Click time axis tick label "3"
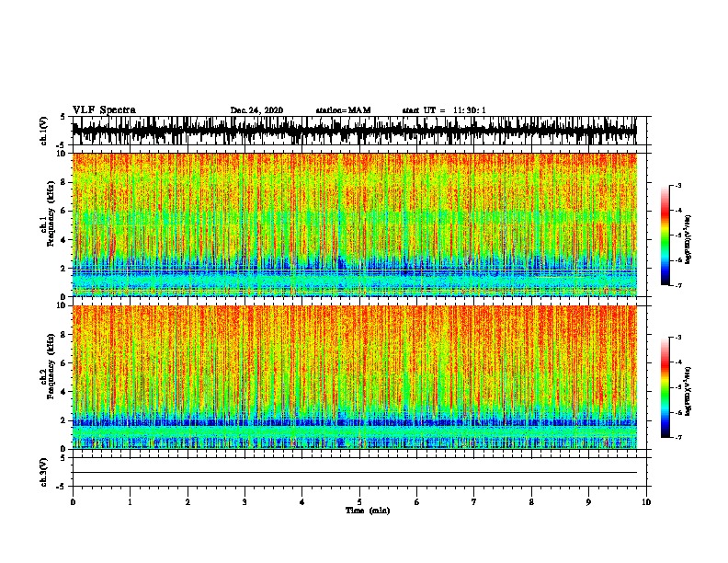 pyautogui.click(x=245, y=502)
